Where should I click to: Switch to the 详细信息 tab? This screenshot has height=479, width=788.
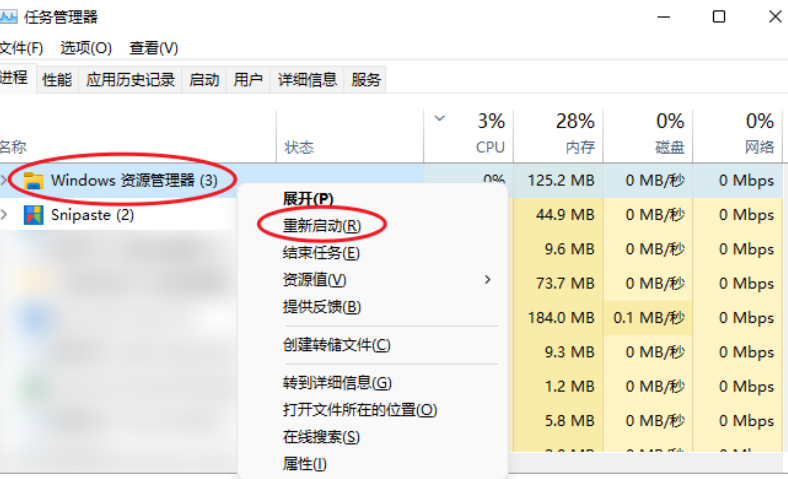coord(307,79)
